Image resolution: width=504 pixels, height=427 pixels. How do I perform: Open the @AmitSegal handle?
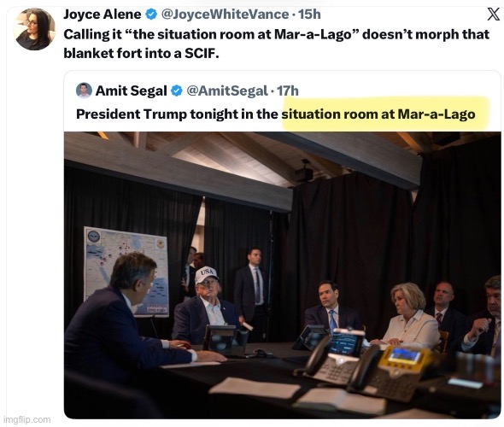coord(227,91)
